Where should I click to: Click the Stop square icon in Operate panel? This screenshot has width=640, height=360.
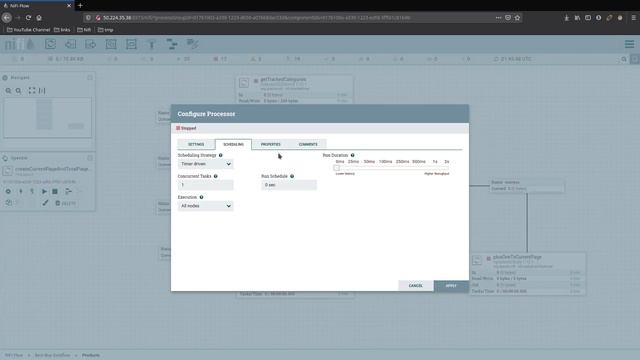tap(55, 191)
